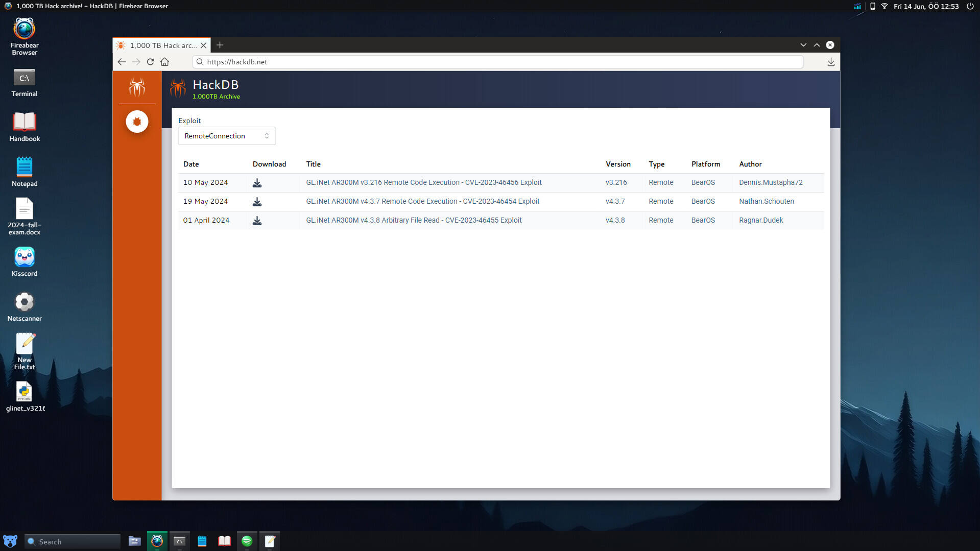The width and height of the screenshot is (980, 551).
Task: Launch Kisscord from the desktop
Action: pos(24,257)
